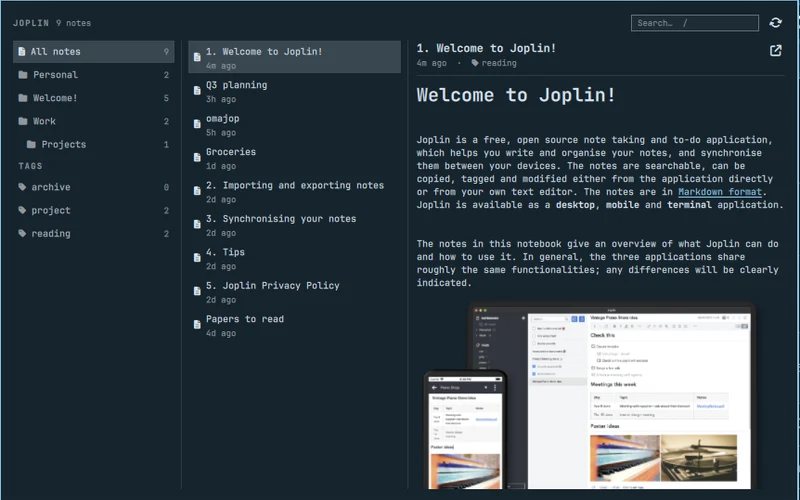Click the archive tag icon
The height and width of the screenshot is (500, 800).
22,187
